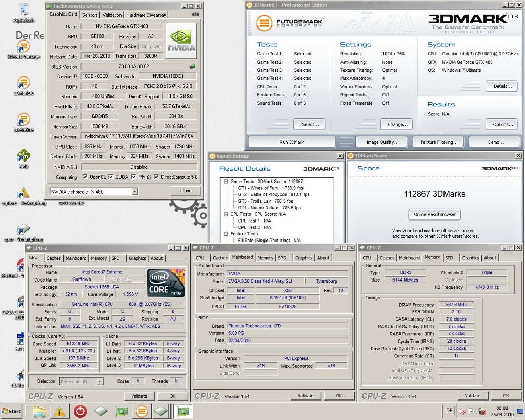Viewport: 525px width, 420px height.
Task: Click the Core Speed 6122.9 MHz value
Action: pyautogui.click(x=78, y=343)
